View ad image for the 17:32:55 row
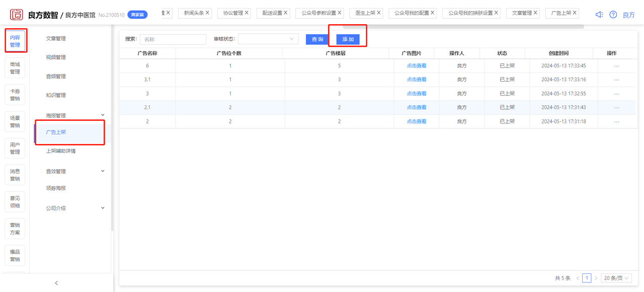Image resolution: width=644 pixels, height=292 pixels. [x=417, y=94]
